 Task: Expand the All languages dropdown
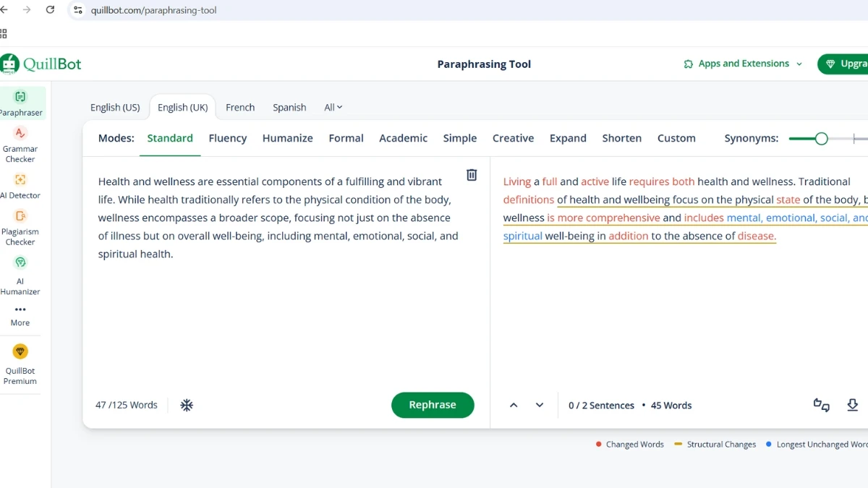pyautogui.click(x=332, y=107)
